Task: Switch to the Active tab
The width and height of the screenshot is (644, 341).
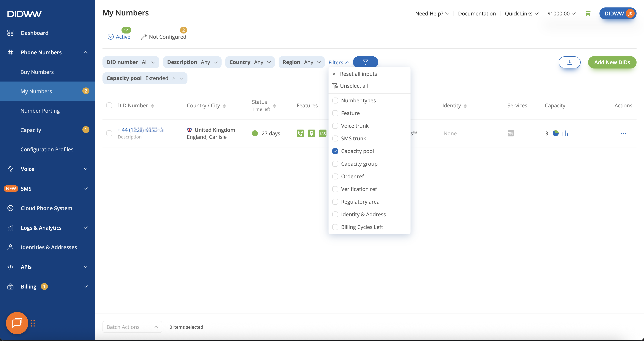Action: pyautogui.click(x=119, y=37)
